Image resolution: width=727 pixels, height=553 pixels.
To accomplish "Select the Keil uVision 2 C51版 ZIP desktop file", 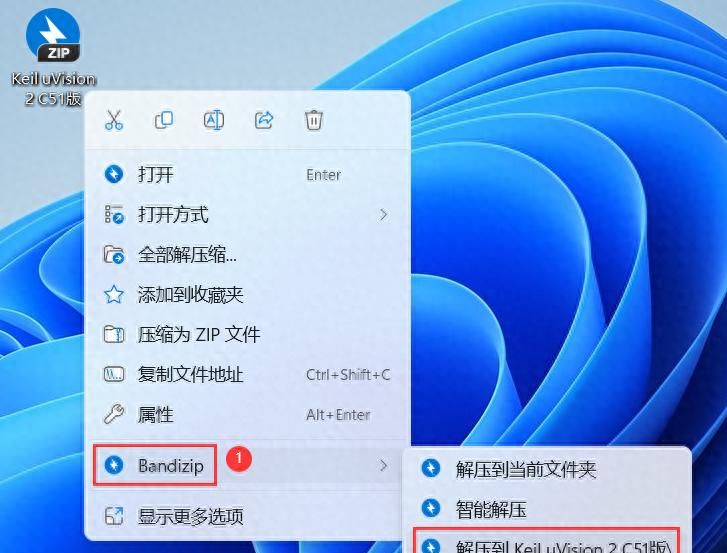I will coord(53,56).
